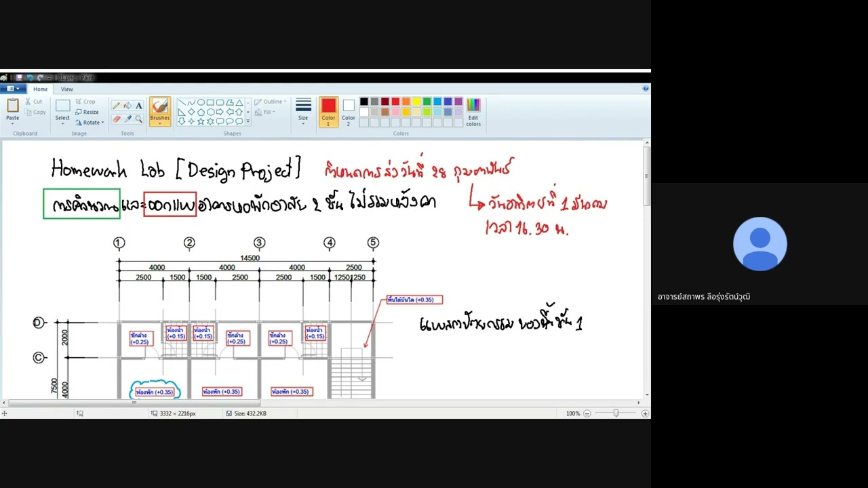
Task: Open the Paste dropdown arrow
Action: 13,123
